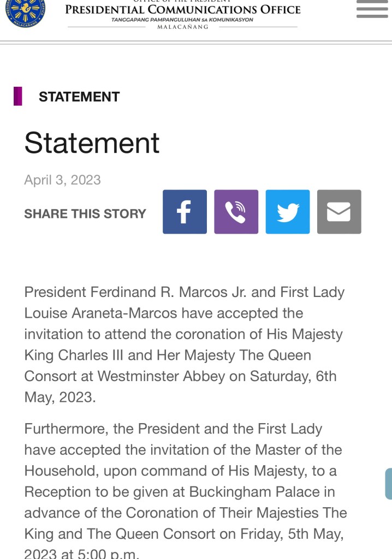Select the STATEMENT category label
The height and width of the screenshot is (559, 392).
[x=79, y=97]
